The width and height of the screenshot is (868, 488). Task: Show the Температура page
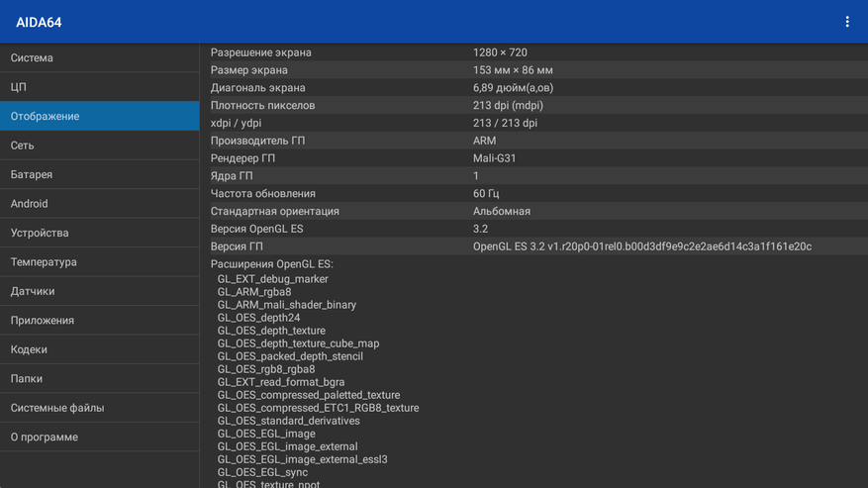pos(99,262)
